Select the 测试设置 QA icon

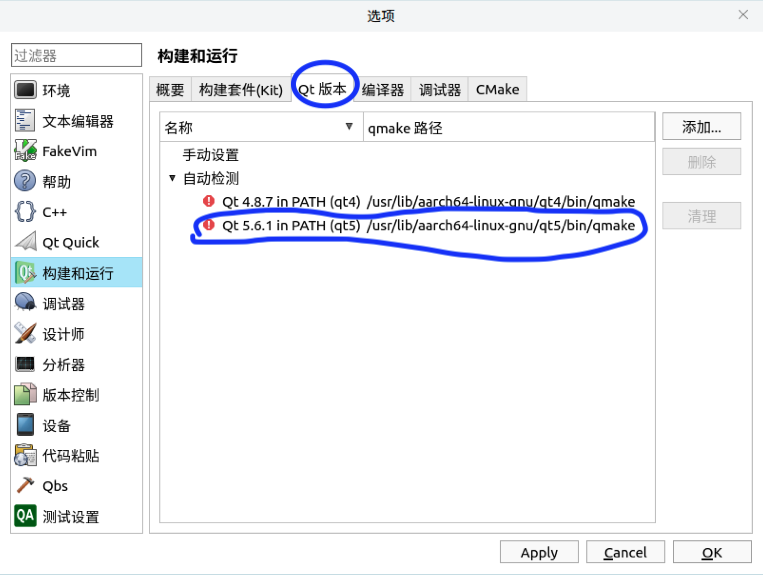(x=25, y=516)
